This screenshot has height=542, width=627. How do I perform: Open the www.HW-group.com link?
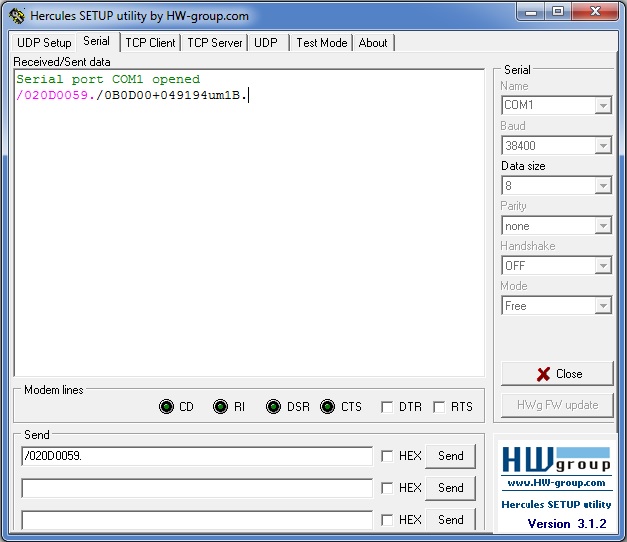coord(556,483)
